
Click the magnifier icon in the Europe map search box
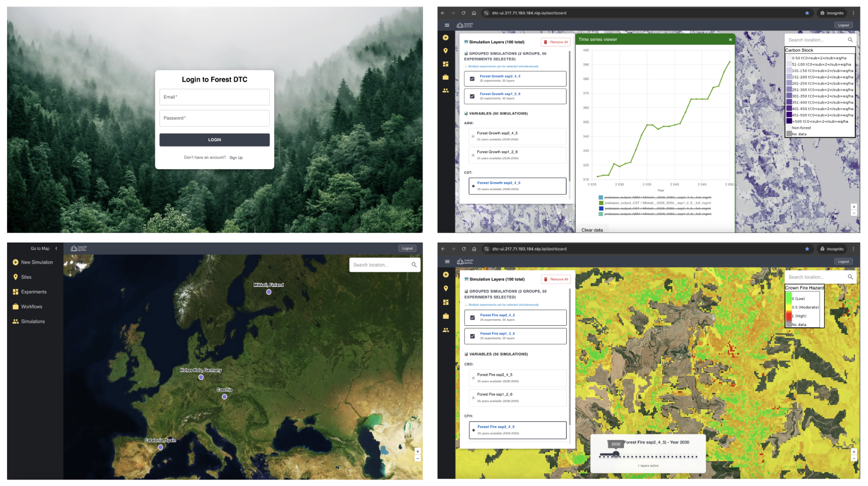coord(414,265)
